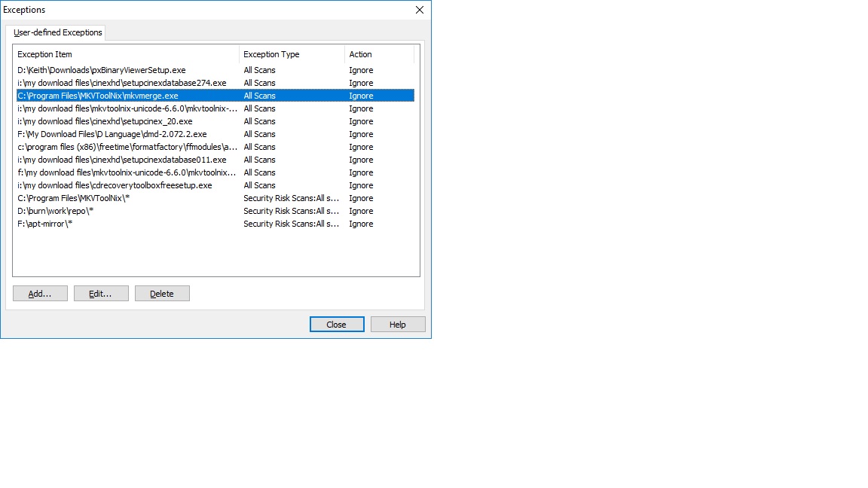Click the Add... button
The height and width of the screenshot is (488, 868).
[x=40, y=294]
